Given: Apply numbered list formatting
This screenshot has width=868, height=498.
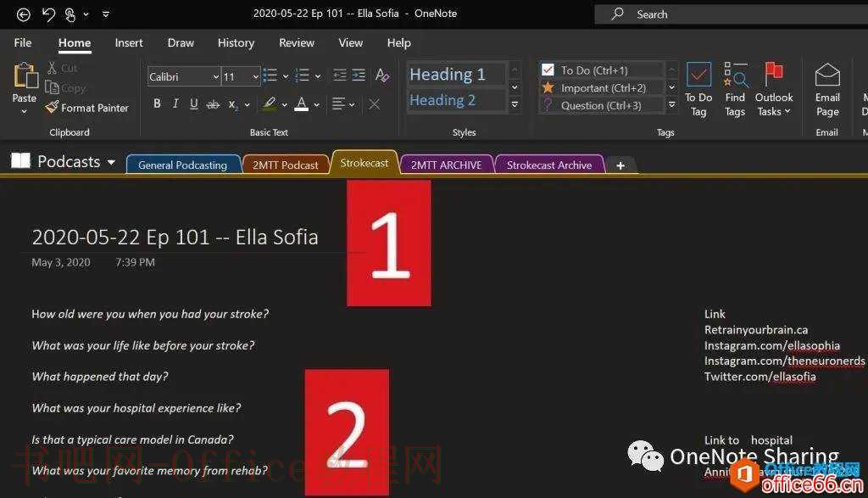Looking at the screenshot, I should (303, 76).
